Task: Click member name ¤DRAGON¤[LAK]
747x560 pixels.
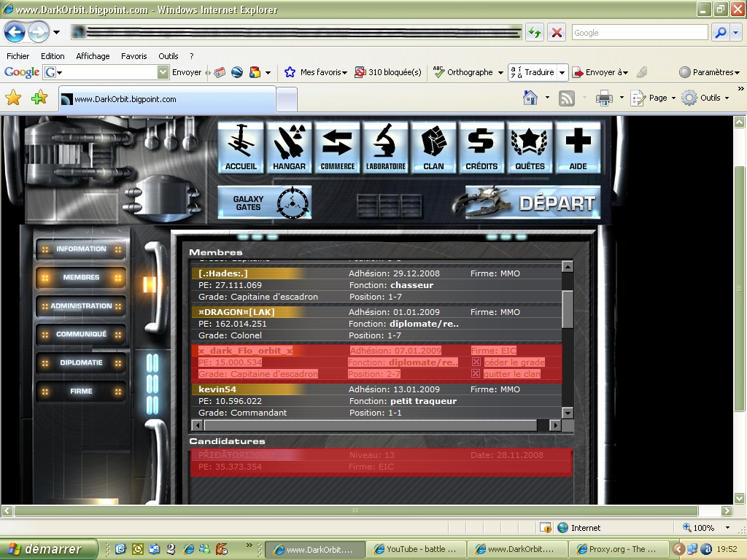Action: pos(236,312)
